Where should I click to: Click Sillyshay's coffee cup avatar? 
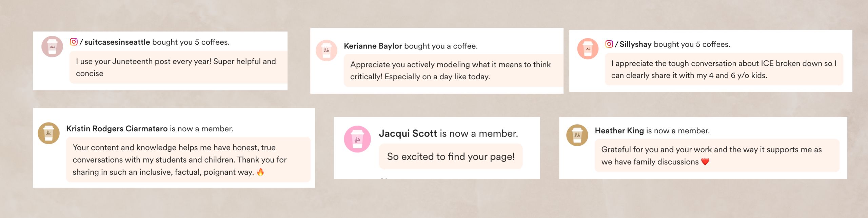pyautogui.click(x=588, y=49)
